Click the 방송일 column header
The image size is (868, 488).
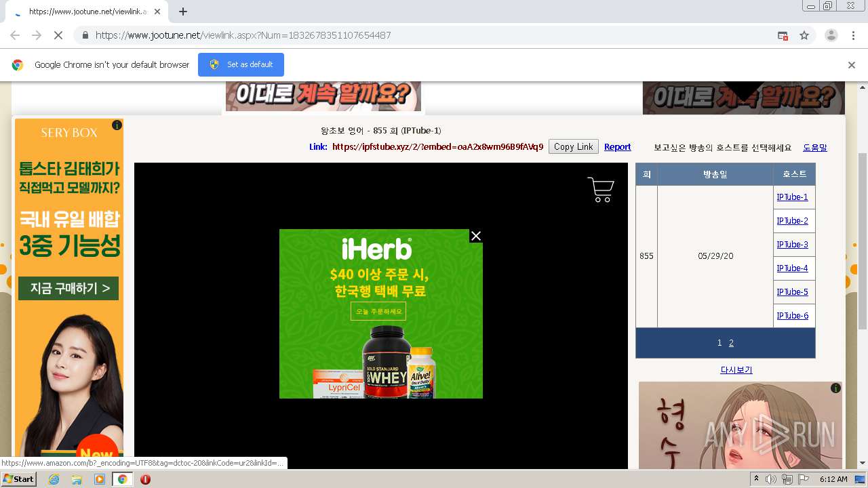pos(715,174)
